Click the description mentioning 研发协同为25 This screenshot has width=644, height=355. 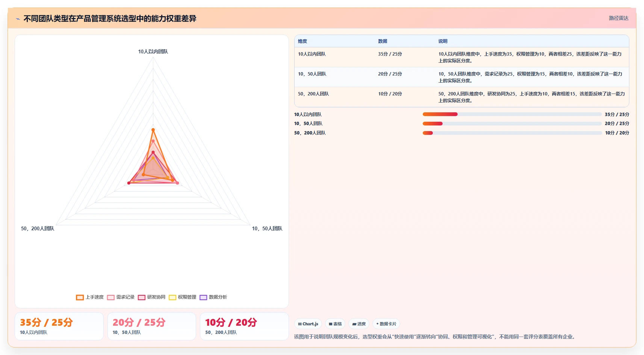pos(532,97)
